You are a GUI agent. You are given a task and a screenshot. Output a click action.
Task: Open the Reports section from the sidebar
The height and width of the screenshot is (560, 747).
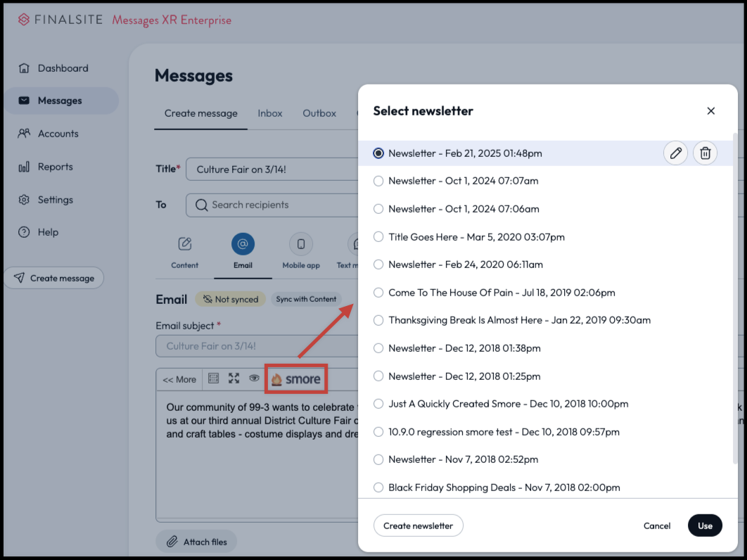click(x=54, y=167)
